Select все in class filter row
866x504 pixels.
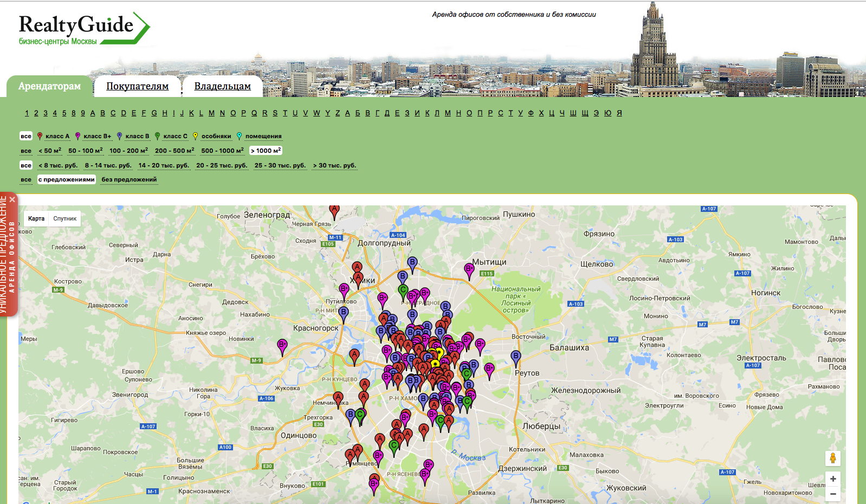pyautogui.click(x=26, y=136)
